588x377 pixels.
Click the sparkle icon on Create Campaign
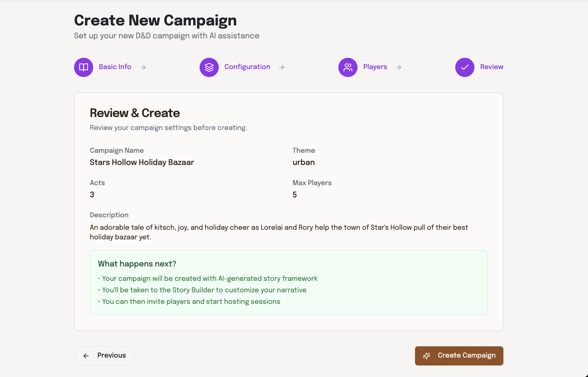427,356
